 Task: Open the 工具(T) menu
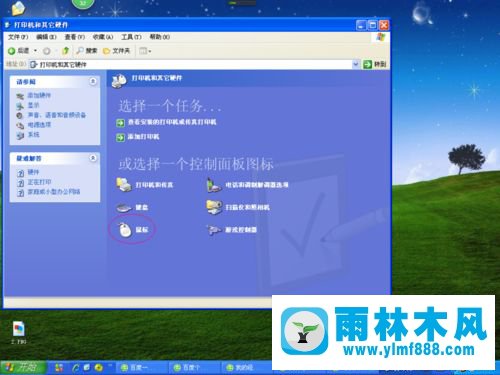click(x=131, y=37)
